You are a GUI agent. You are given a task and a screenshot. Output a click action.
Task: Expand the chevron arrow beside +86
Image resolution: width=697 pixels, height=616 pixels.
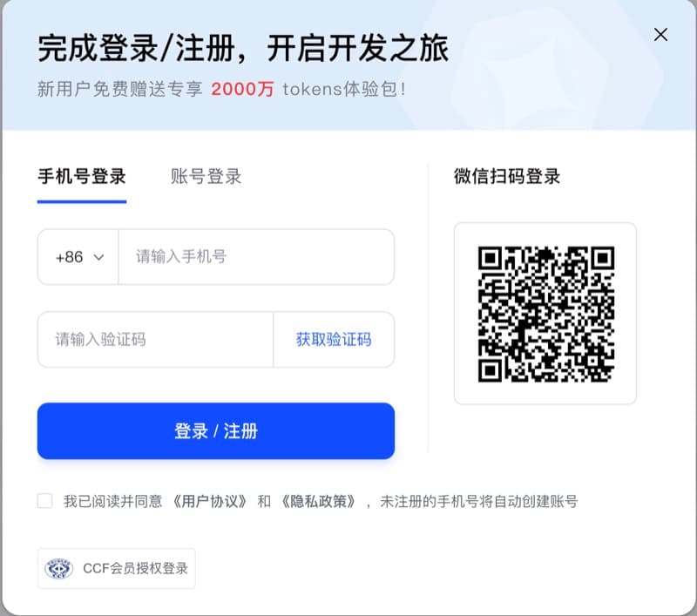[98, 257]
